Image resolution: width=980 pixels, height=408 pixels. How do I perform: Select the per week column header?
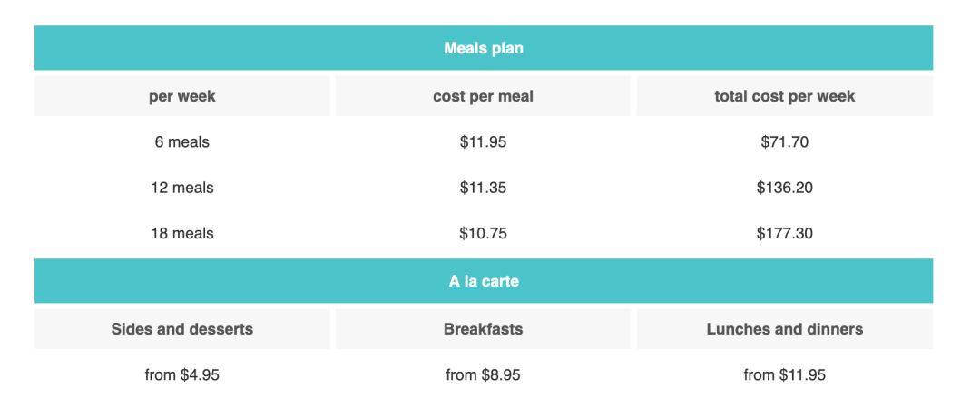point(181,96)
